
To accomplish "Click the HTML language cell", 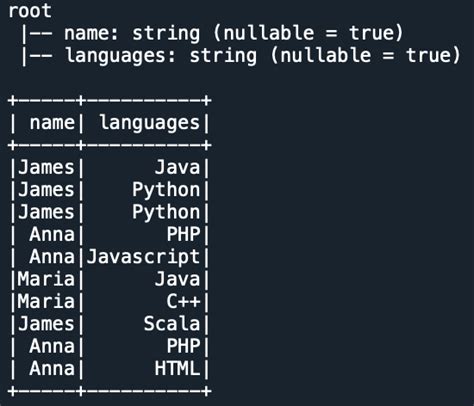I will (x=177, y=369).
